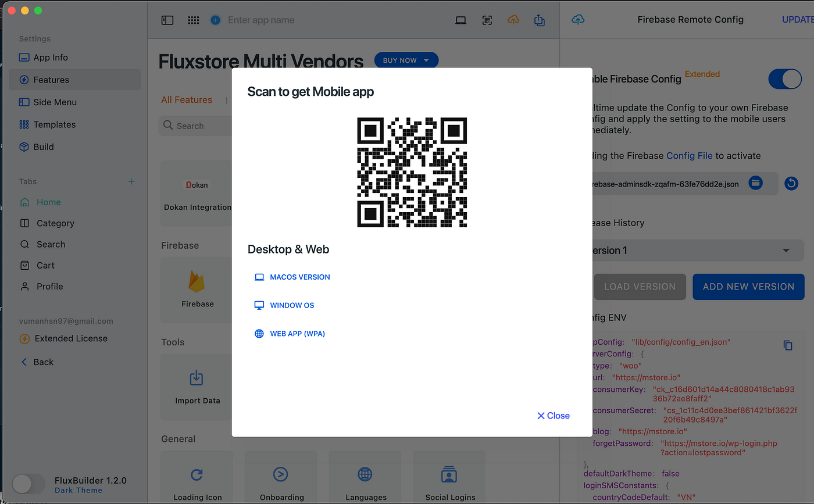This screenshot has height=504, width=814.
Task: Open the Social Logins feature card
Action: [x=449, y=477]
